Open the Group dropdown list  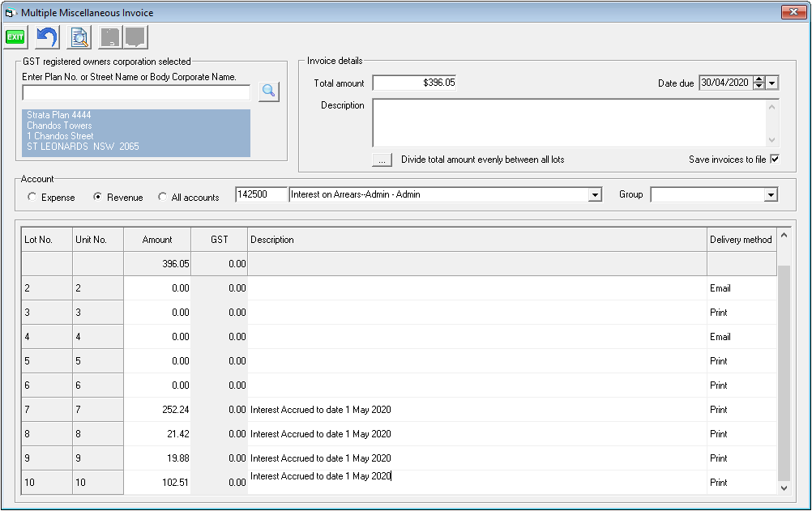pos(771,194)
